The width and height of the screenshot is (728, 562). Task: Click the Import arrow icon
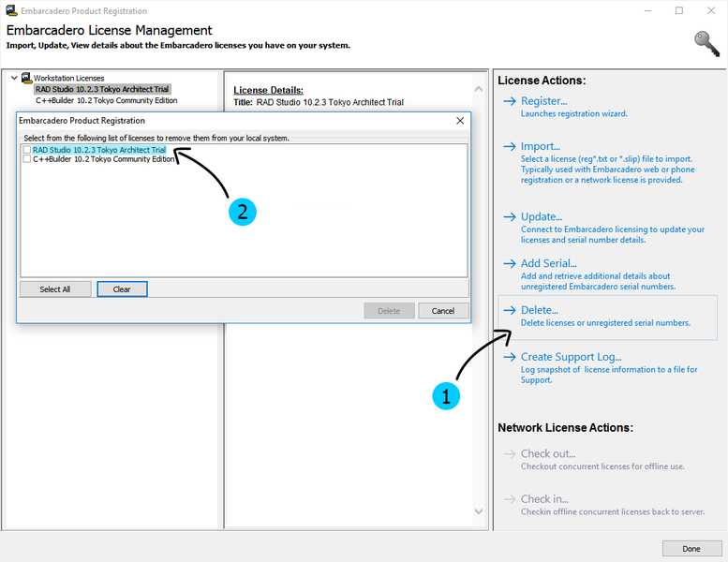pos(510,146)
